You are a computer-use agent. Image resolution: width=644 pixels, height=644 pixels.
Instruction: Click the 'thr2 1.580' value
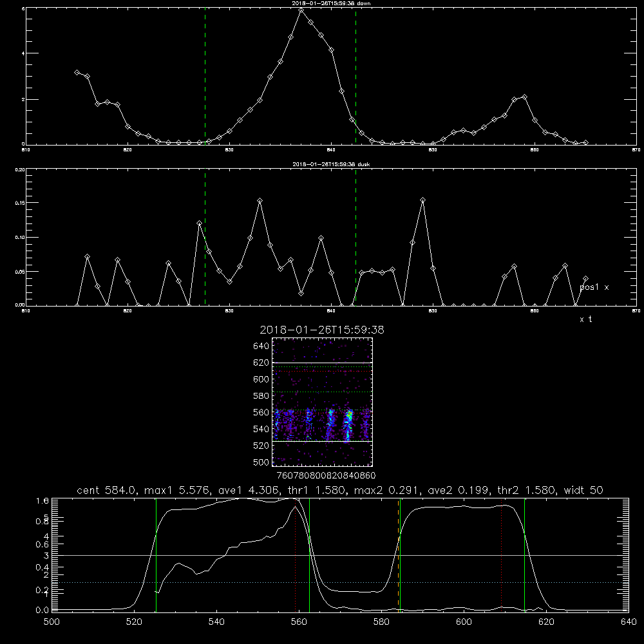527,490
